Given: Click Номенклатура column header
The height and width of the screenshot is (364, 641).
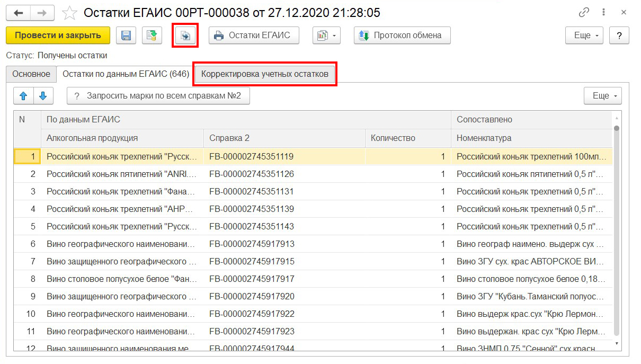Looking at the screenshot, I should pyautogui.click(x=532, y=138).
